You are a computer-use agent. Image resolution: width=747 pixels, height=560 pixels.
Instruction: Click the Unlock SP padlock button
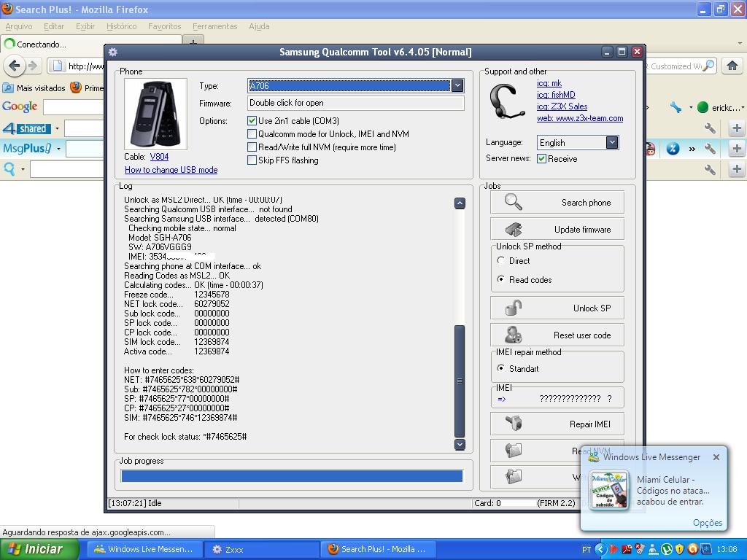(557, 308)
